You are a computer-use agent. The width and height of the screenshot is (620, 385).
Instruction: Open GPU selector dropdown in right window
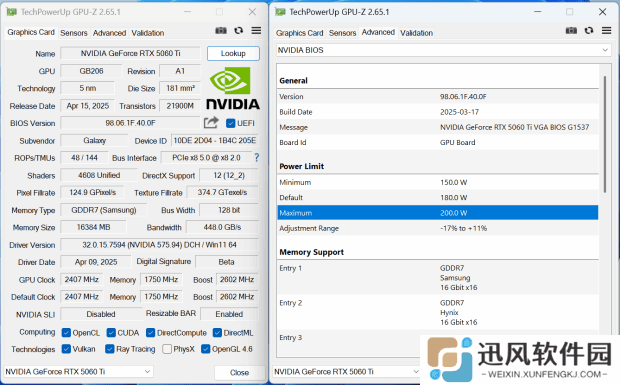(x=346, y=372)
